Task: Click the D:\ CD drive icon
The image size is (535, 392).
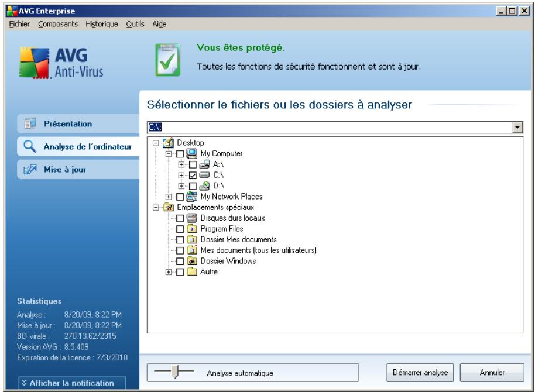Action: (204, 186)
